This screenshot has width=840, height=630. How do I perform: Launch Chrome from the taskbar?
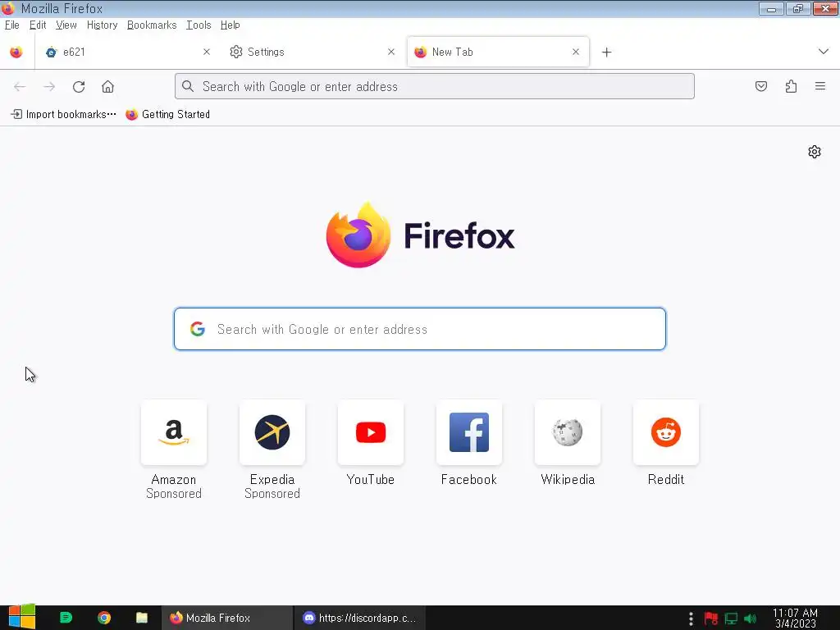point(104,618)
